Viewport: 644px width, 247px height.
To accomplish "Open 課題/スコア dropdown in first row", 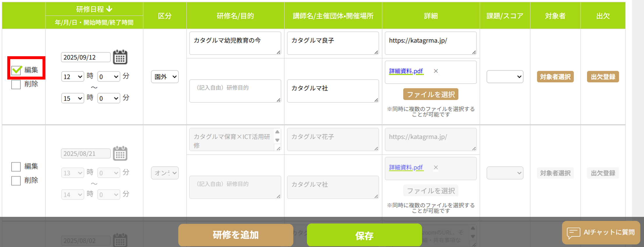I will [504, 77].
